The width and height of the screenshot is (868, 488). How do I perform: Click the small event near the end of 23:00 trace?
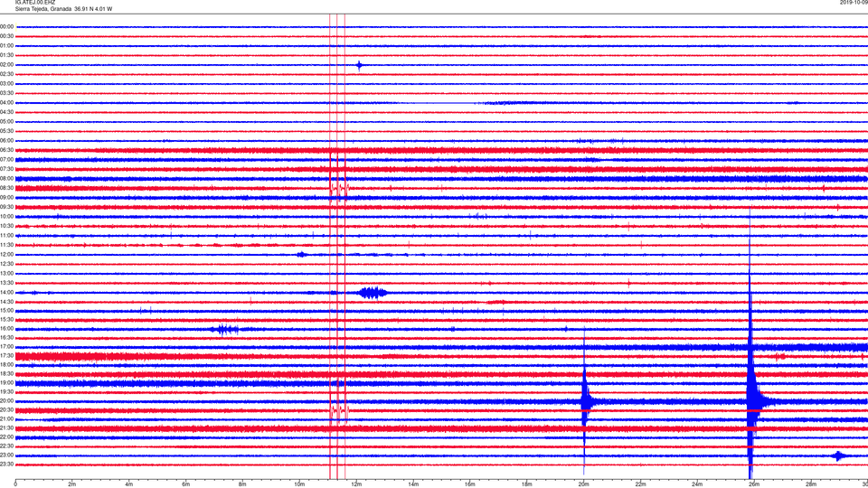839,455
